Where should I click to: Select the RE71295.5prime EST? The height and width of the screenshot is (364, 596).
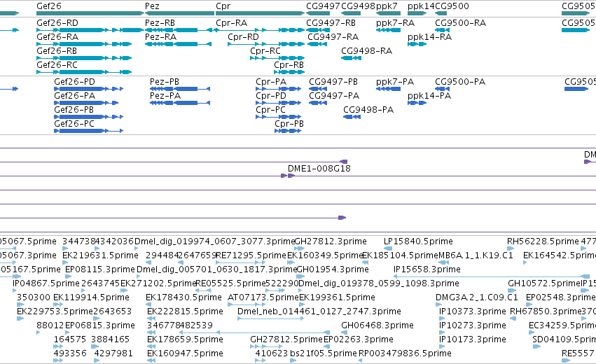pyautogui.click(x=251, y=255)
